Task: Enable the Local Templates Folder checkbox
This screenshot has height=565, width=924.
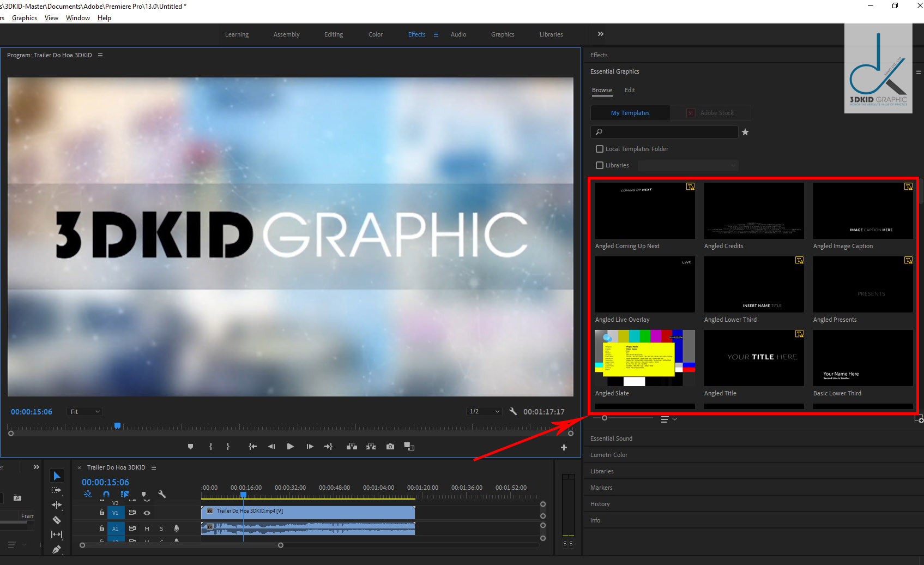Action: [600, 149]
